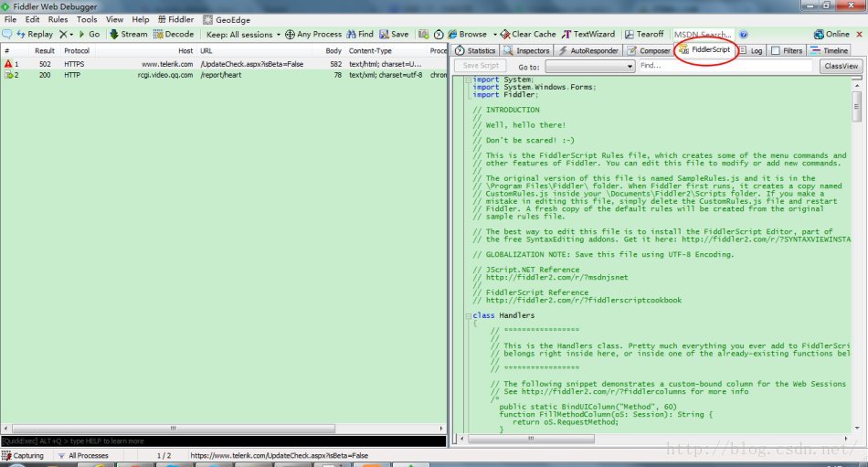Click Go to resume breakpoints

click(x=90, y=35)
